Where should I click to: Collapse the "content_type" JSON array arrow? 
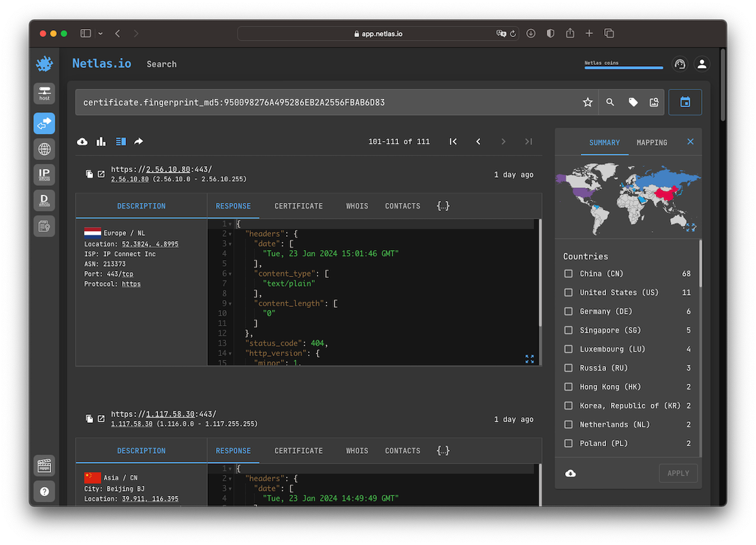[x=231, y=274]
